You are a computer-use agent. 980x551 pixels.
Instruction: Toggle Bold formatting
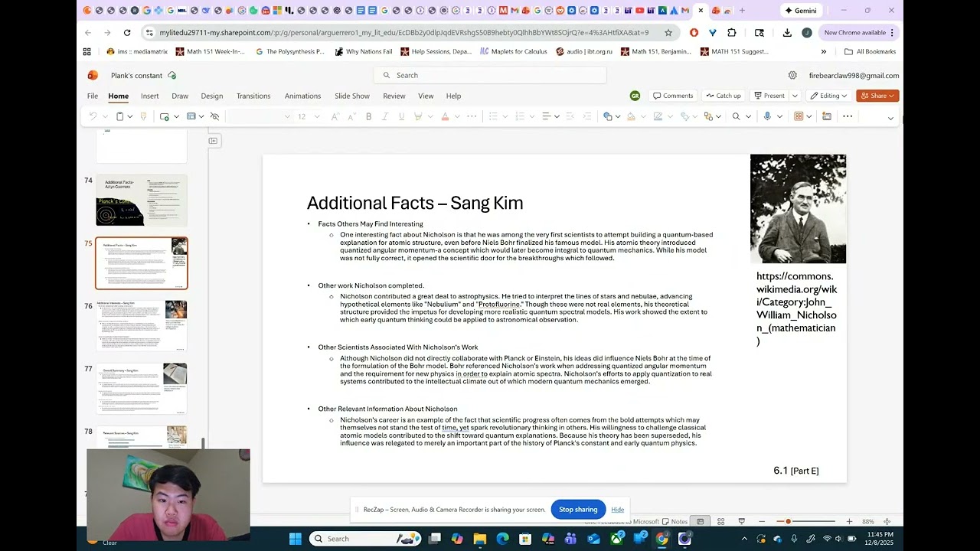coord(368,116)
